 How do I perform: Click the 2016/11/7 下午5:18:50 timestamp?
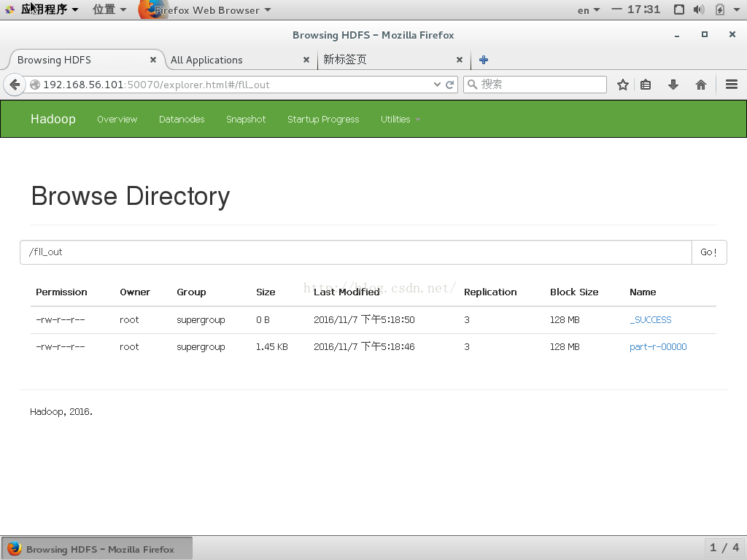[364, 319]
